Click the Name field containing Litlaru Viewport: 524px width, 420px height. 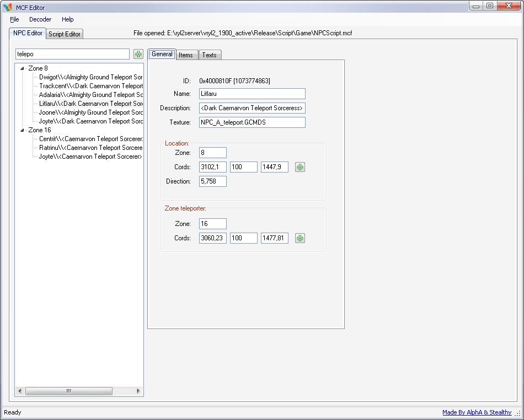(252, 94)
